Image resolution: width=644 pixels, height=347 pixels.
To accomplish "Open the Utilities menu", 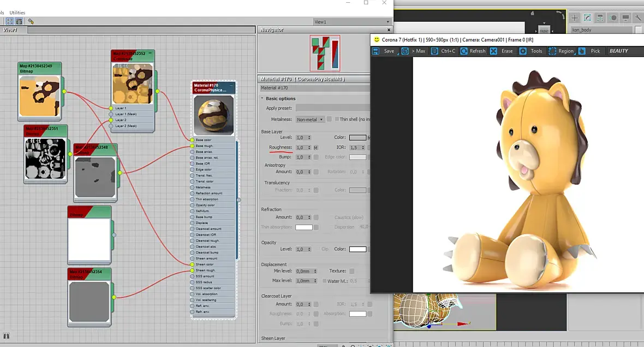I will [17, 13].
